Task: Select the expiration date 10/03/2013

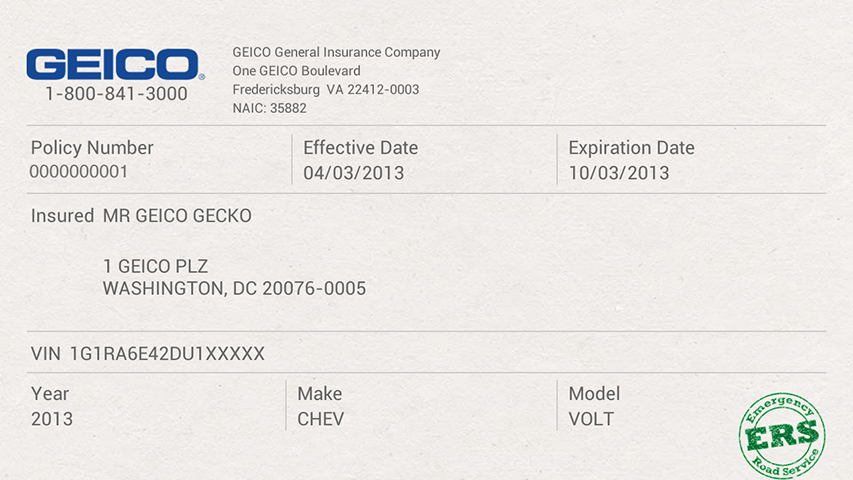Action: (x=619, y=173)
